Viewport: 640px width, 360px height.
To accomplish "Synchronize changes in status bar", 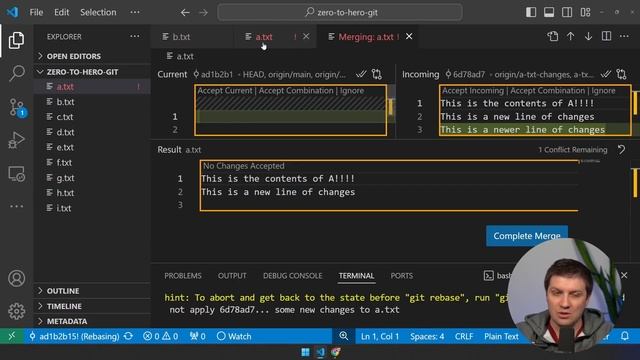I will 129,336.
